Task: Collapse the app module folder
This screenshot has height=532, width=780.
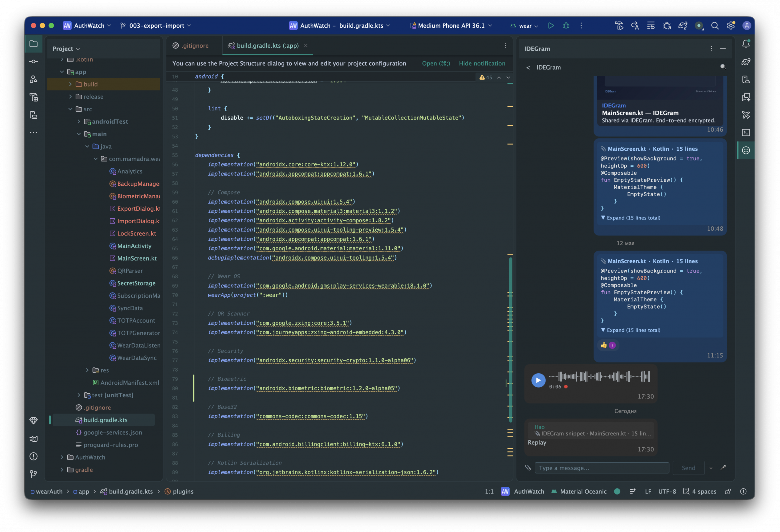Action: click(62, 72)
